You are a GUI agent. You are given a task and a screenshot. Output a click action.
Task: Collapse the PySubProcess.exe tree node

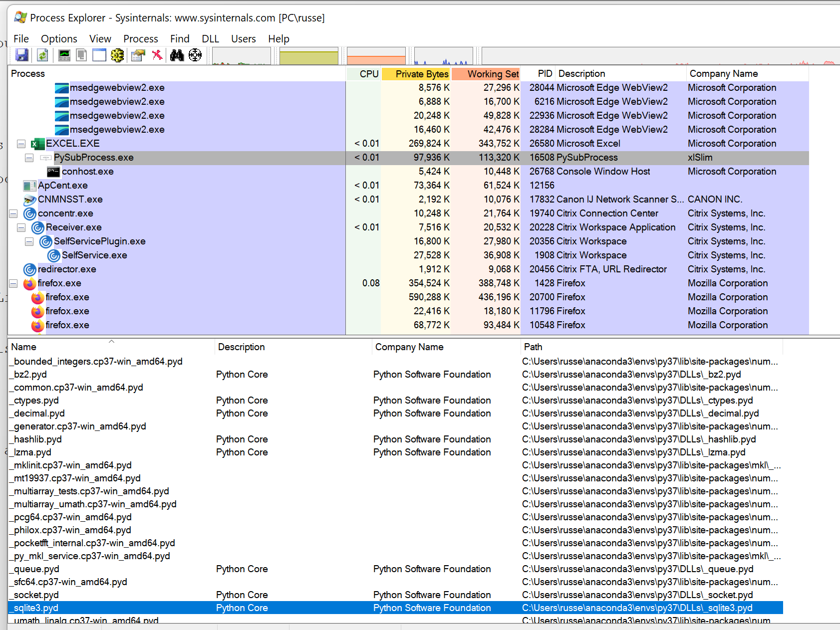[29, 158]
